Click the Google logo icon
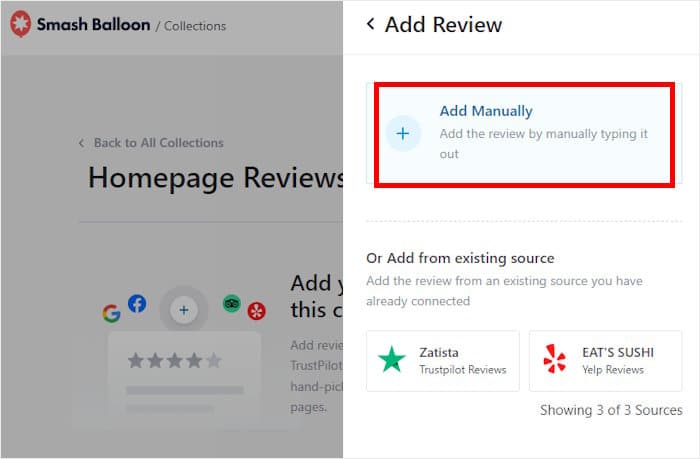Viewport: 700px width, 459px height. 111,313
